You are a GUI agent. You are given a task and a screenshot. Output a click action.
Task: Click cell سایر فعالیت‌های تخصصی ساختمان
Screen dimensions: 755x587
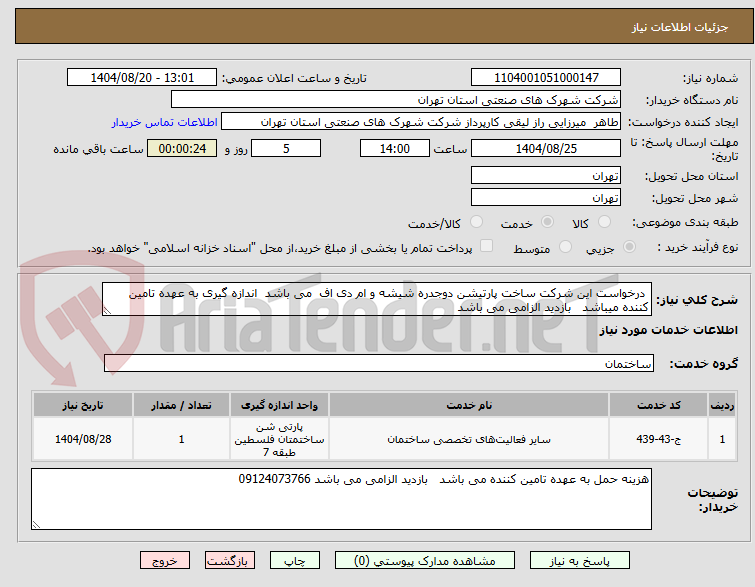tap(469, 439)
